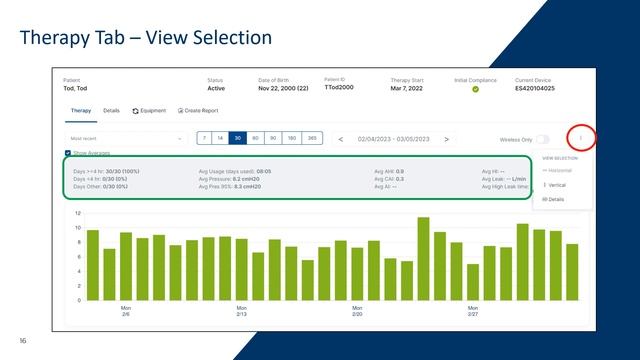Click the first usage bar in chart
The image size is (640, 360).
[93, 265]
